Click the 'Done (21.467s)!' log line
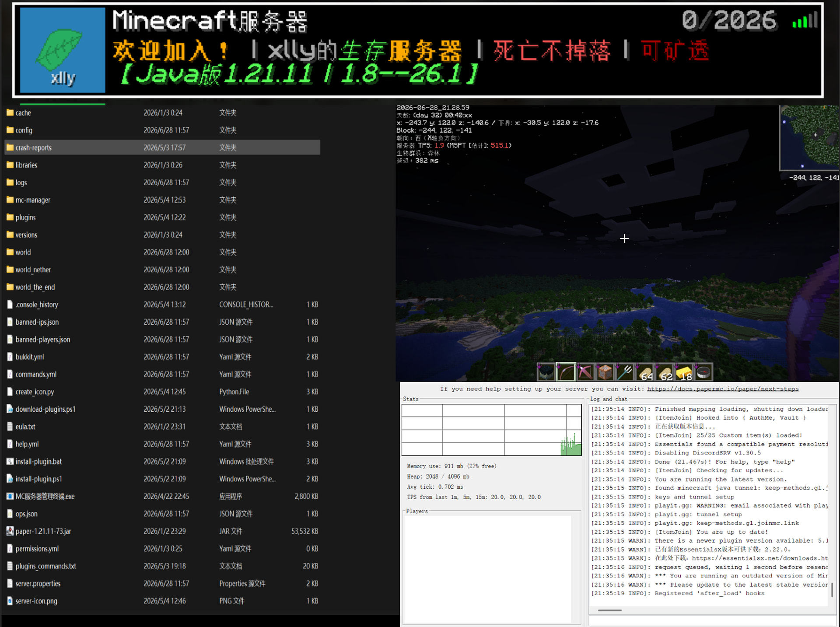Screen dimensions: 840x627 click(693, 462)
